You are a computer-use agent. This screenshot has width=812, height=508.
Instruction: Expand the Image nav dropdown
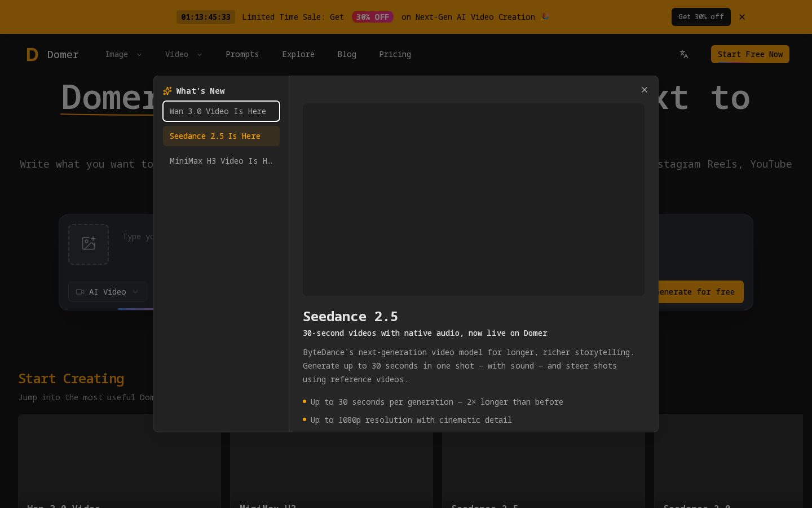click(x=123, y=54)
